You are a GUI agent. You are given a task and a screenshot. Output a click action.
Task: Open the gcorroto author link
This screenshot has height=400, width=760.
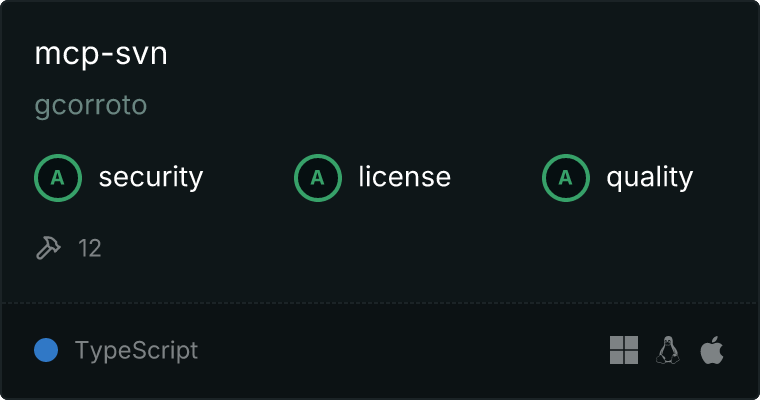[91, 106]
